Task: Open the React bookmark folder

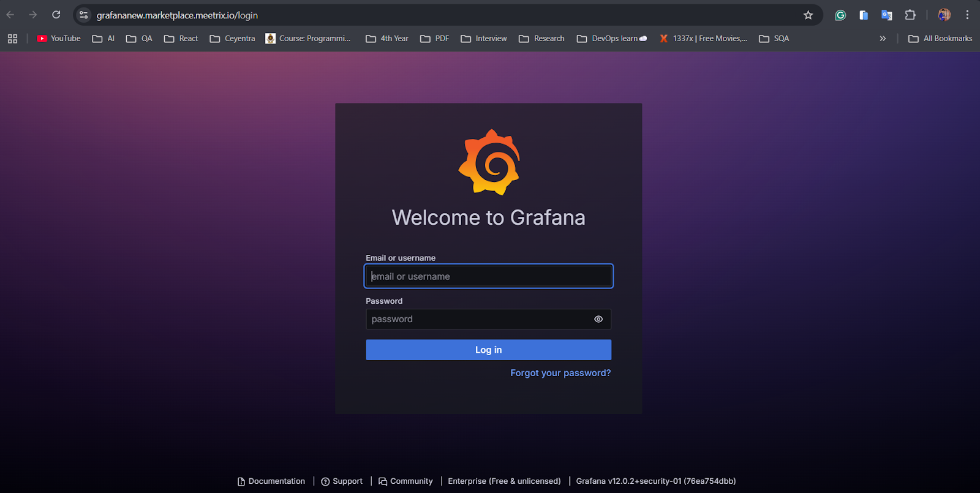Action: [x=181, y=39]
